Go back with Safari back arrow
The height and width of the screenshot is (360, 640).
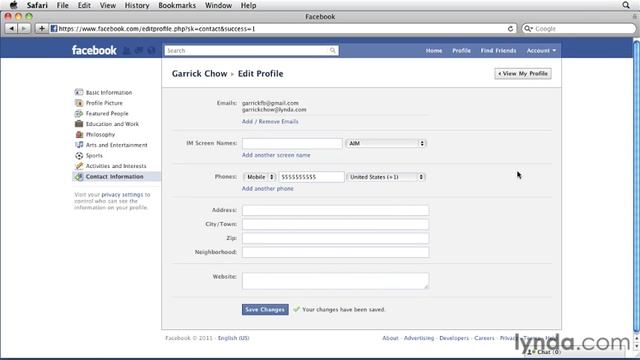point(11,29)
